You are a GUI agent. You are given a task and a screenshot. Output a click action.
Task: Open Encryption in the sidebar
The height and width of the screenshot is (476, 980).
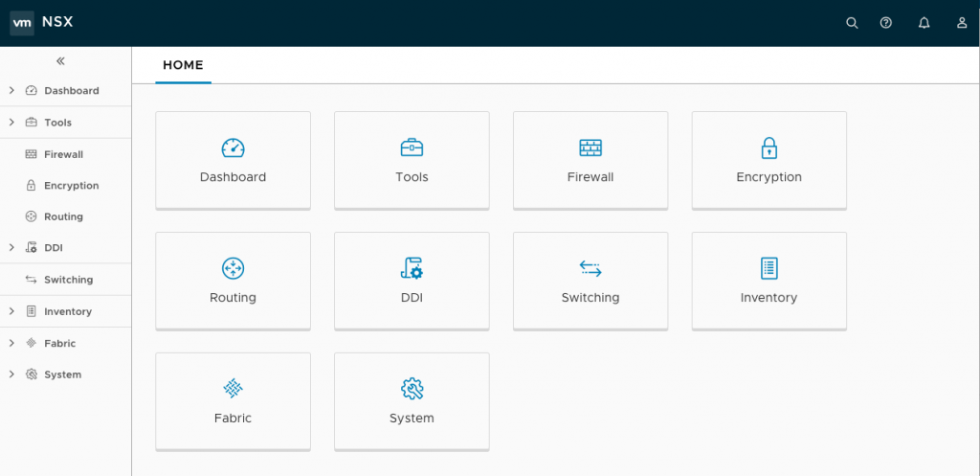click(71, 186)
